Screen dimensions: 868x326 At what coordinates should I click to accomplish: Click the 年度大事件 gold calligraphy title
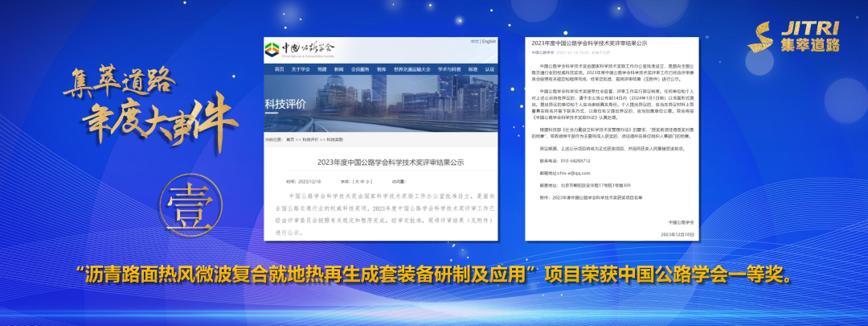click(x=159, y=123)
